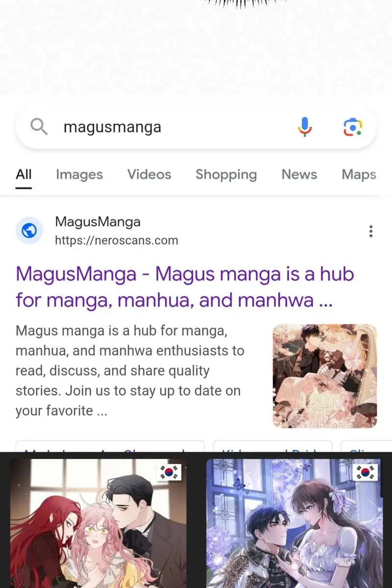Open the MagusManga result title link
The width and height of the screenshot is (392, 588).
[x=185, y=287]
